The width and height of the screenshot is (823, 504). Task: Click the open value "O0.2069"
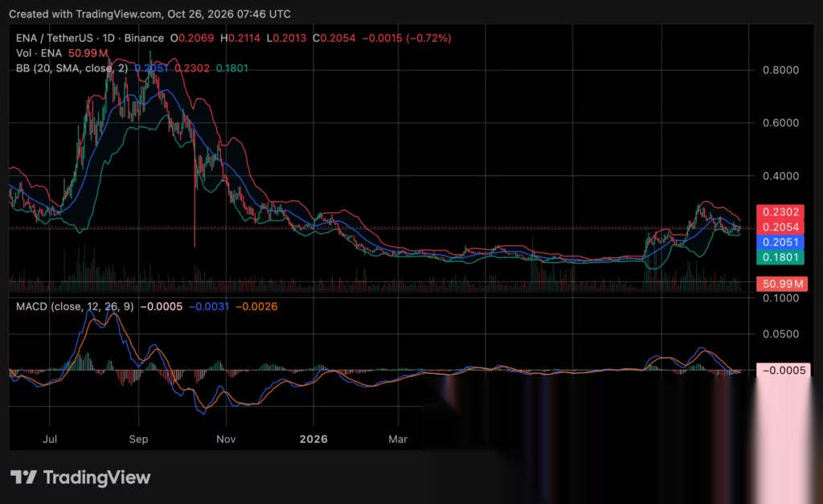click(x=192, y=39)
